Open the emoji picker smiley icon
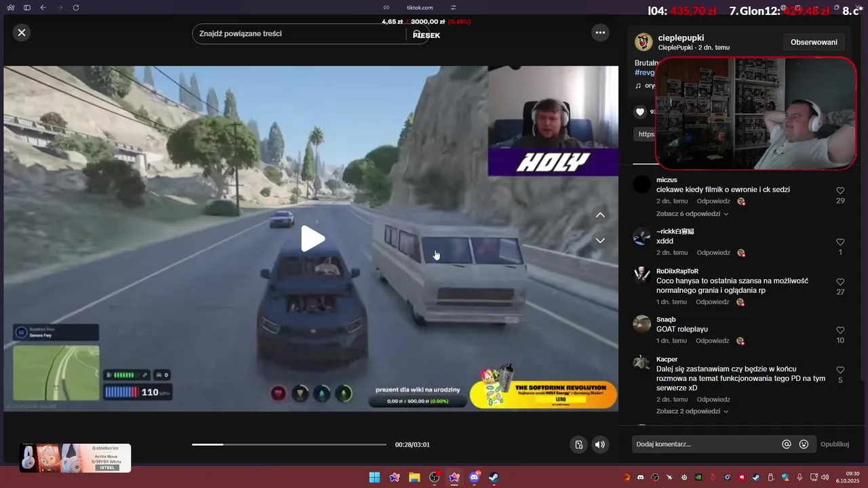Viewport: 868px width, 488px height. pos(804,445)
